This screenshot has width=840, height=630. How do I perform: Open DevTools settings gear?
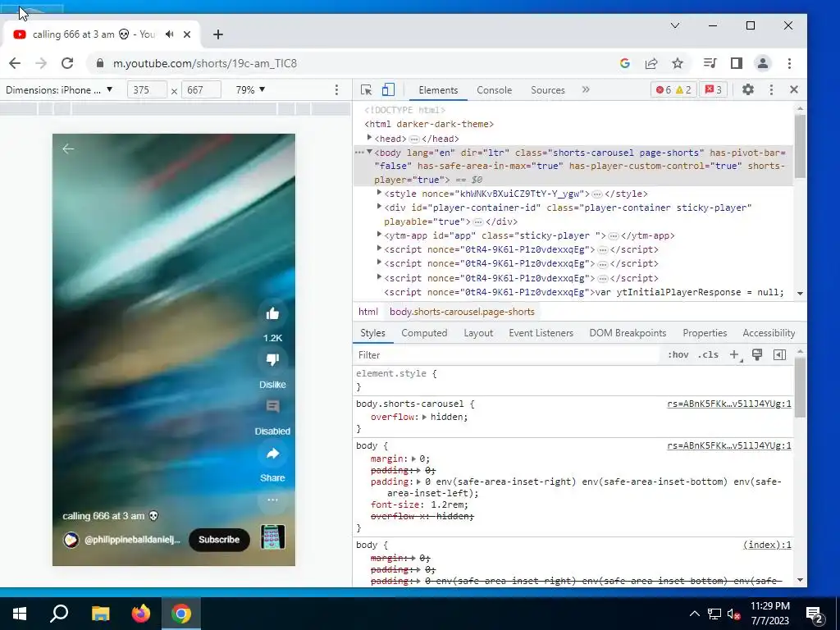748,90
